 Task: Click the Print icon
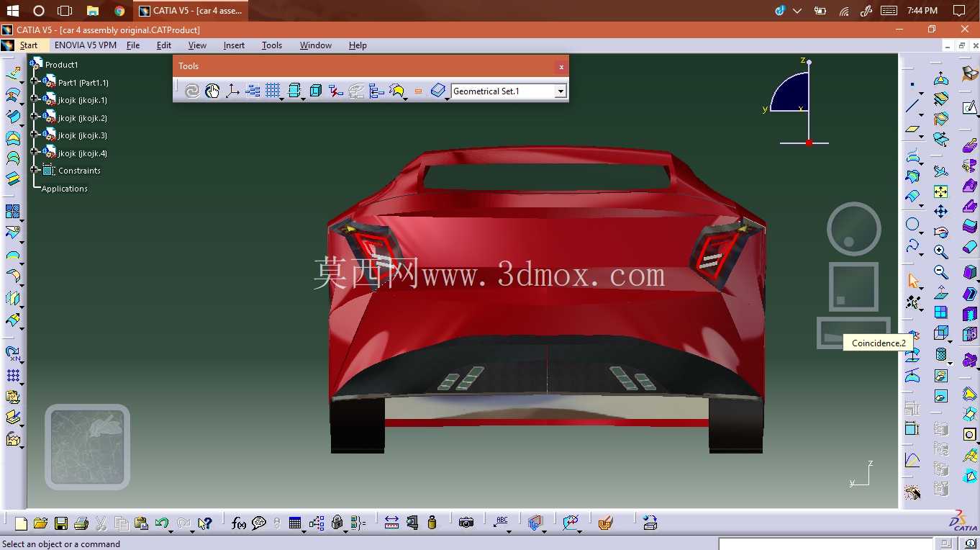81,523
